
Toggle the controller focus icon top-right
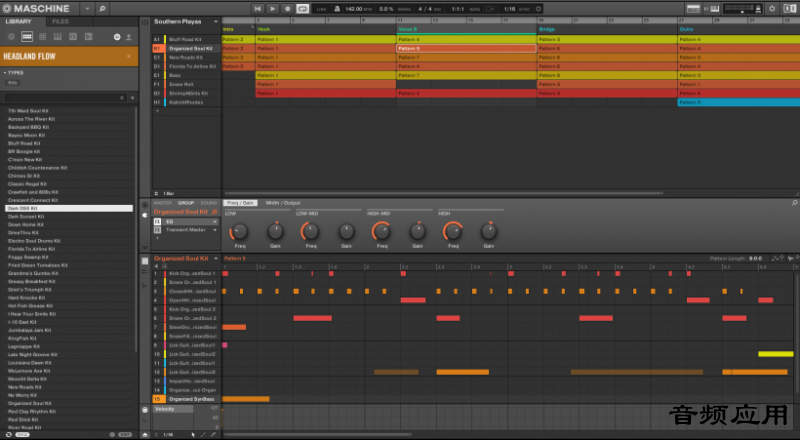click(x=789, y=9)
